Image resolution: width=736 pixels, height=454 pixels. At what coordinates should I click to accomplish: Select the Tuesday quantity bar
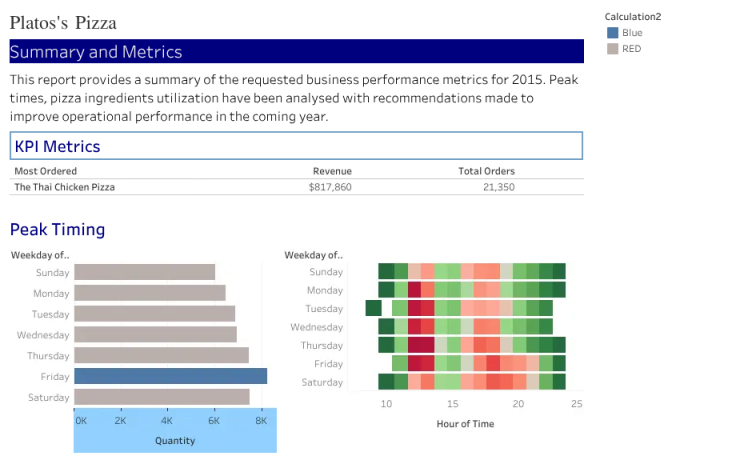(x=154, y=314)
